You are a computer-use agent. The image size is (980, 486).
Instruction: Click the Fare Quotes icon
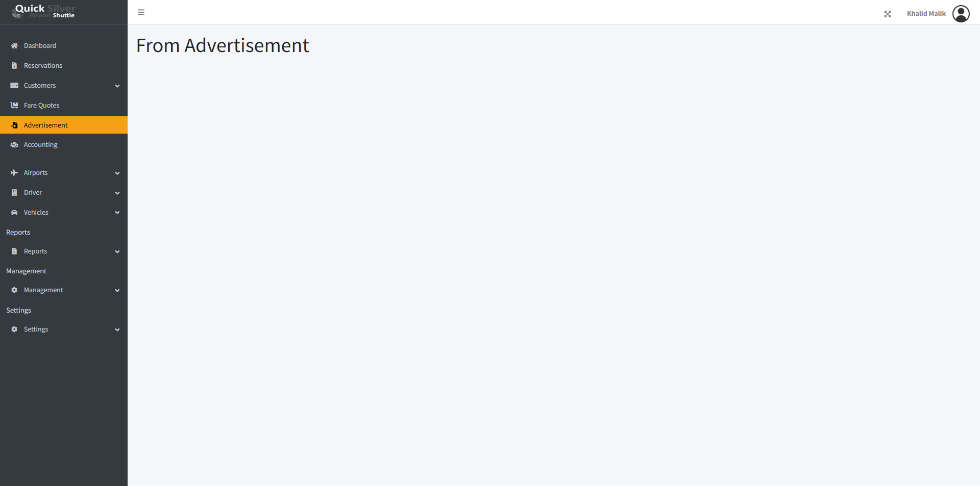point(14,106)
